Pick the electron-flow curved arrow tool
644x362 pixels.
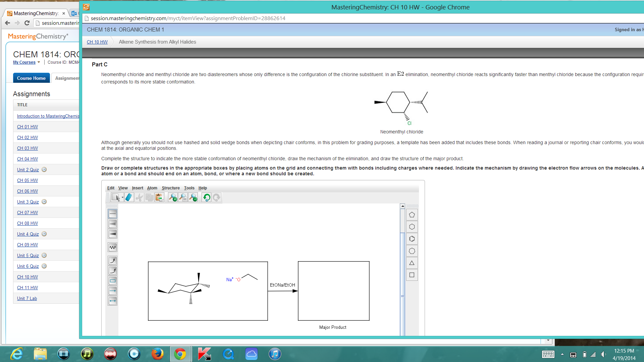tap(112, 260)
